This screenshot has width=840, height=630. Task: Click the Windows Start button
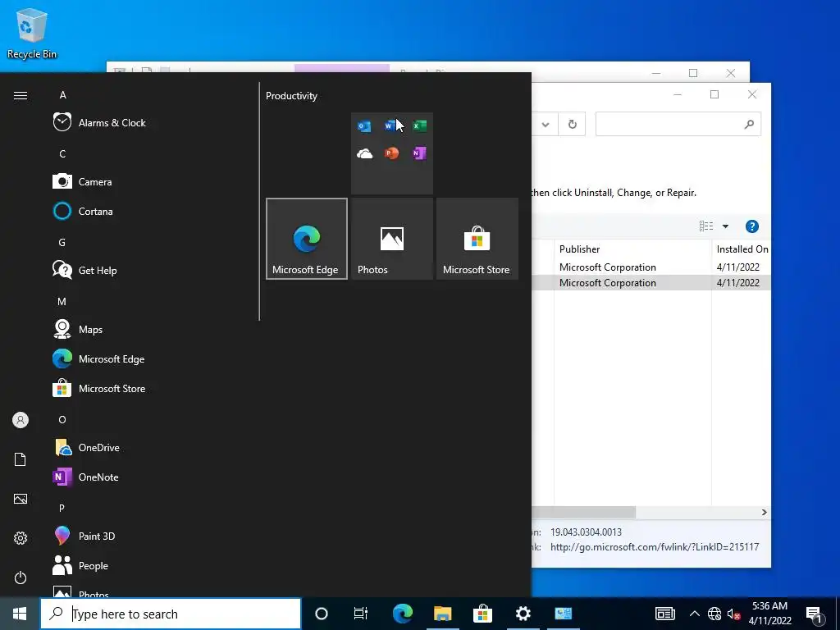point(20,614)
